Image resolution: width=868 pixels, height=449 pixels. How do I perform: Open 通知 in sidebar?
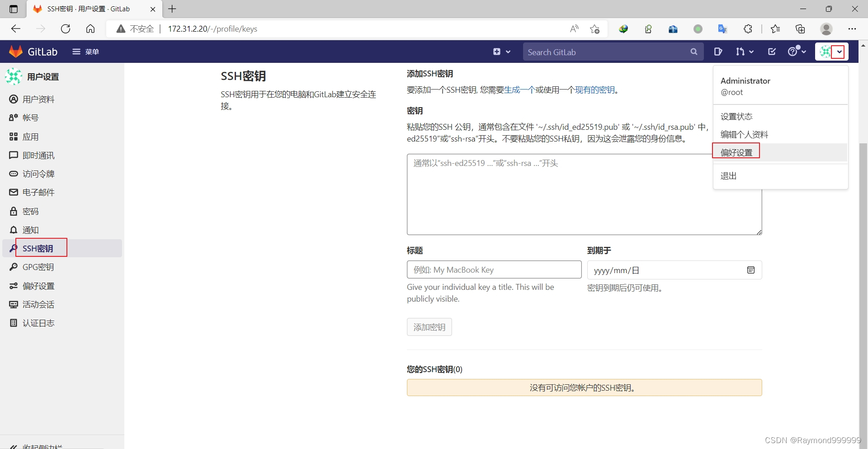pos(62,230)
